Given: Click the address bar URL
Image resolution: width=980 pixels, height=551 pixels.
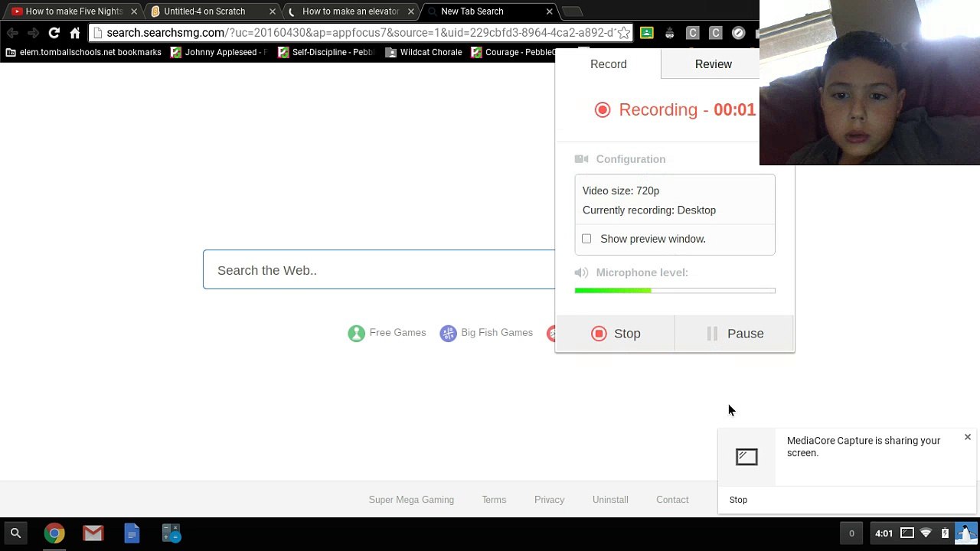Looking at the screenshot, I should coord(359,33).
